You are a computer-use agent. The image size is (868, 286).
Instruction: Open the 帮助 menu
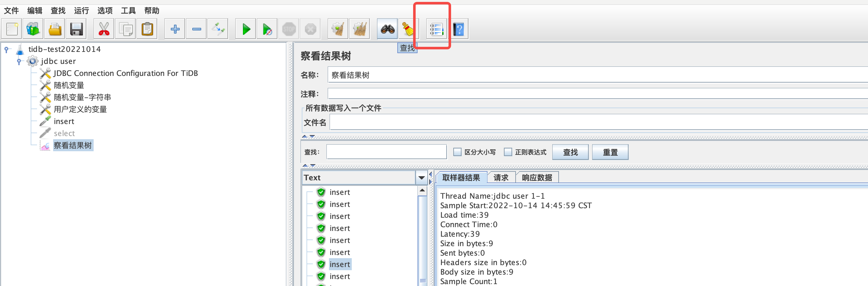point(152,11)
